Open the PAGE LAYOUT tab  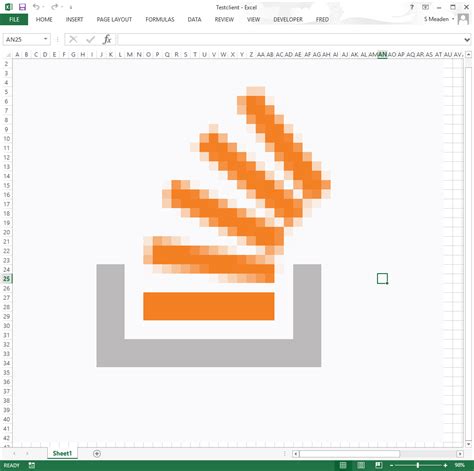pos(114,20)
